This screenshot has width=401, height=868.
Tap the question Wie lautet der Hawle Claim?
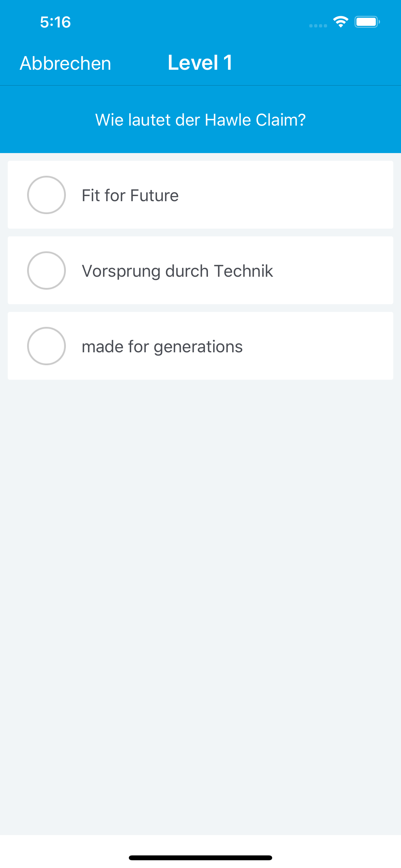click(x=200, y=119)
